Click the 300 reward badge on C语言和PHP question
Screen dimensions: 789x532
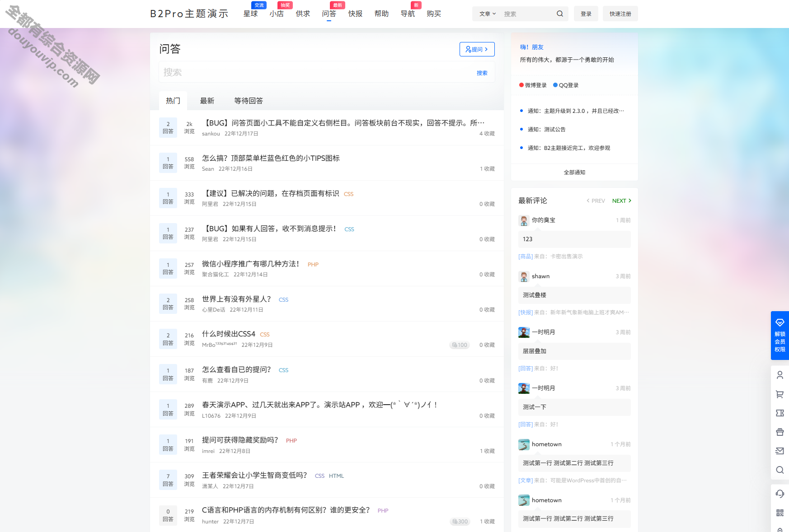coord(460,522)
